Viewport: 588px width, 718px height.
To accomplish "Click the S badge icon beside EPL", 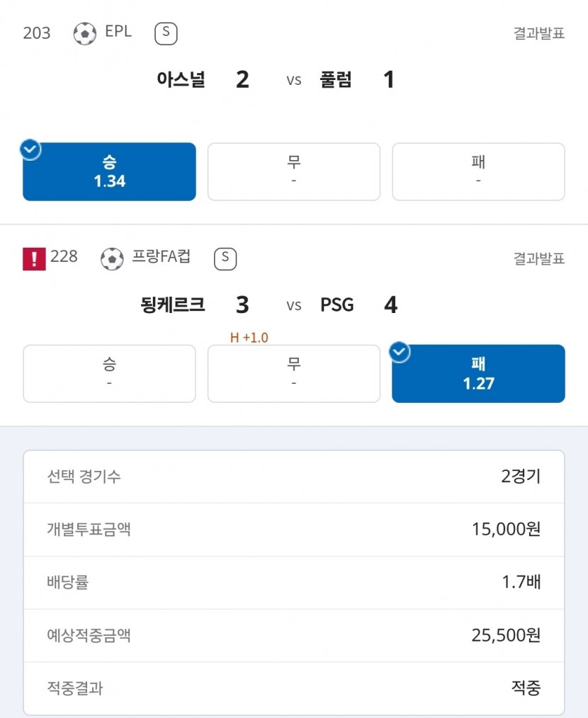I will pos(166,33).
